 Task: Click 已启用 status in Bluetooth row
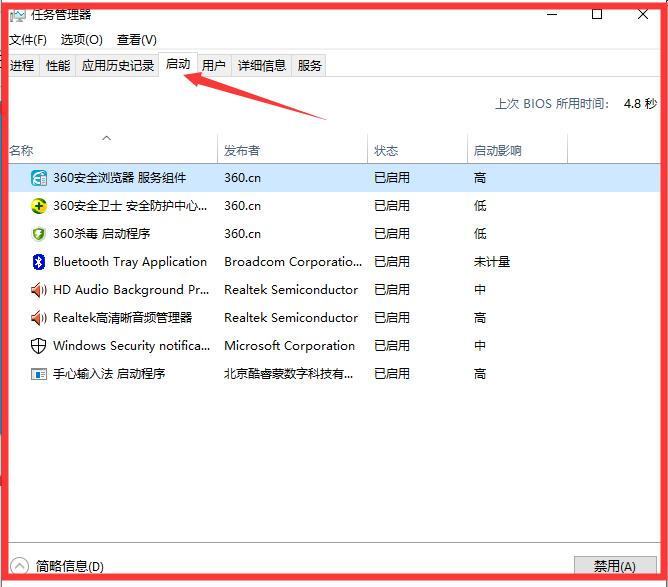392,262
